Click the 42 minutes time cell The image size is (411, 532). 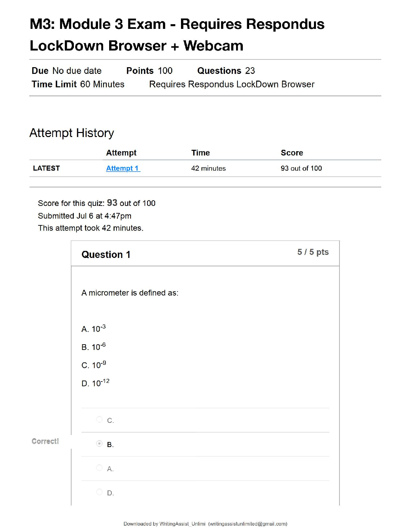tap(209, 168)
